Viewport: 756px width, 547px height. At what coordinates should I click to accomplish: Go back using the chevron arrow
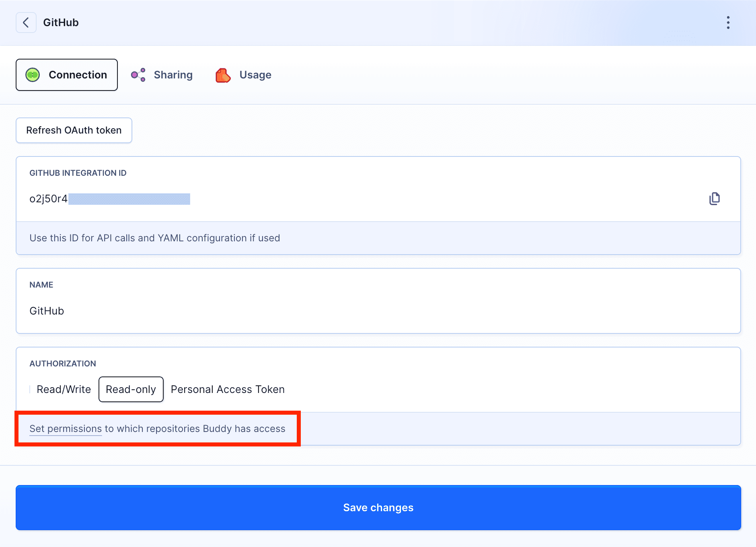pos(26,23)
